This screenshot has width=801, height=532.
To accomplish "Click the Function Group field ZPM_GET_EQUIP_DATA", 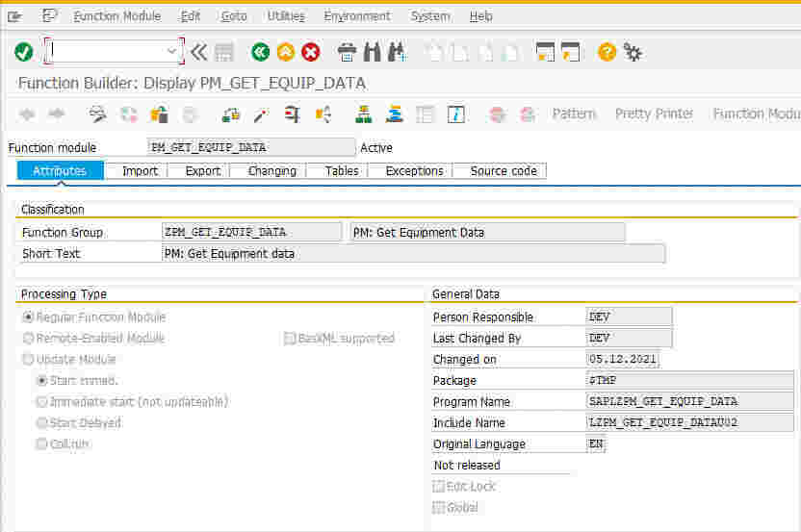I will click(x=251, y=232).
